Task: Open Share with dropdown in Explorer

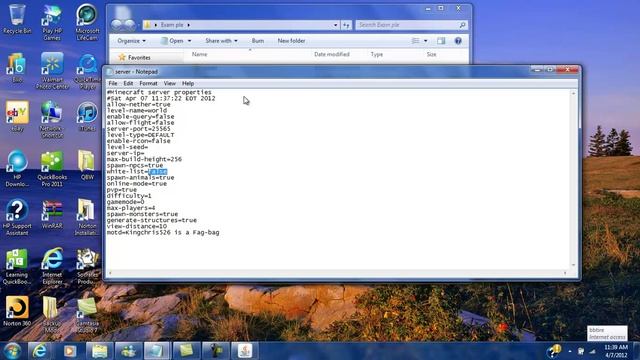Action: (x=221, y=41)
